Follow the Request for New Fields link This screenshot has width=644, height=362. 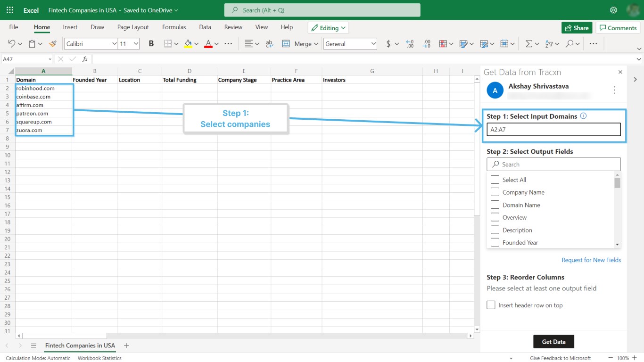[591, 260]
